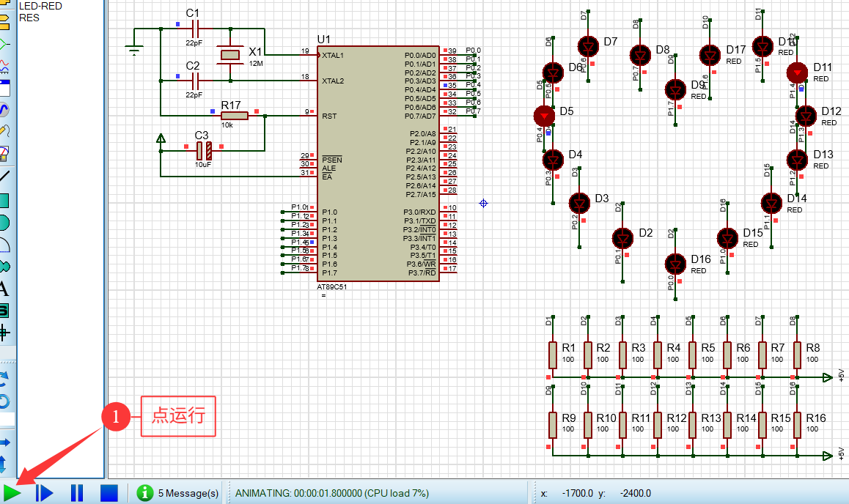The image size is (849, 504).
Task: Click the AT89C51 part name text
Action: click(x=332, y=287)
